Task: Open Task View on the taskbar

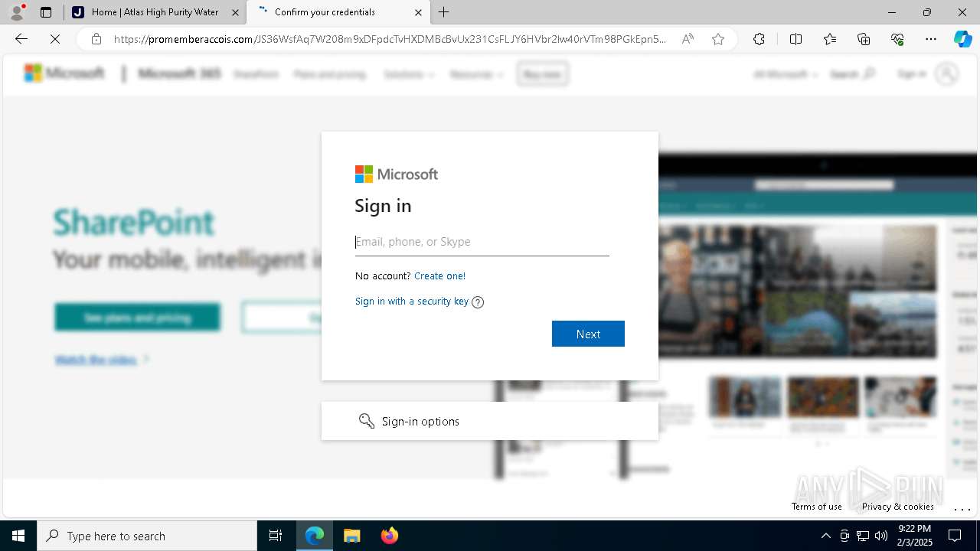Action: pyautogui.click(x=276, y=536)
